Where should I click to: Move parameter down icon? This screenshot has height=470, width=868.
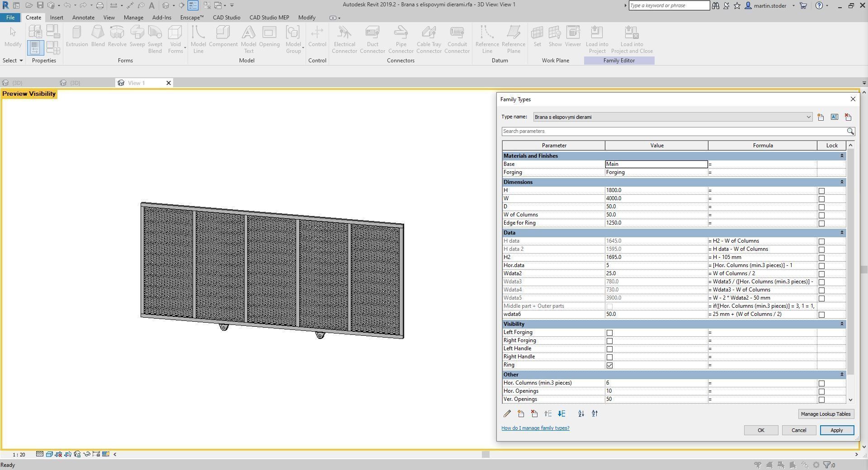tap(561, 414)
